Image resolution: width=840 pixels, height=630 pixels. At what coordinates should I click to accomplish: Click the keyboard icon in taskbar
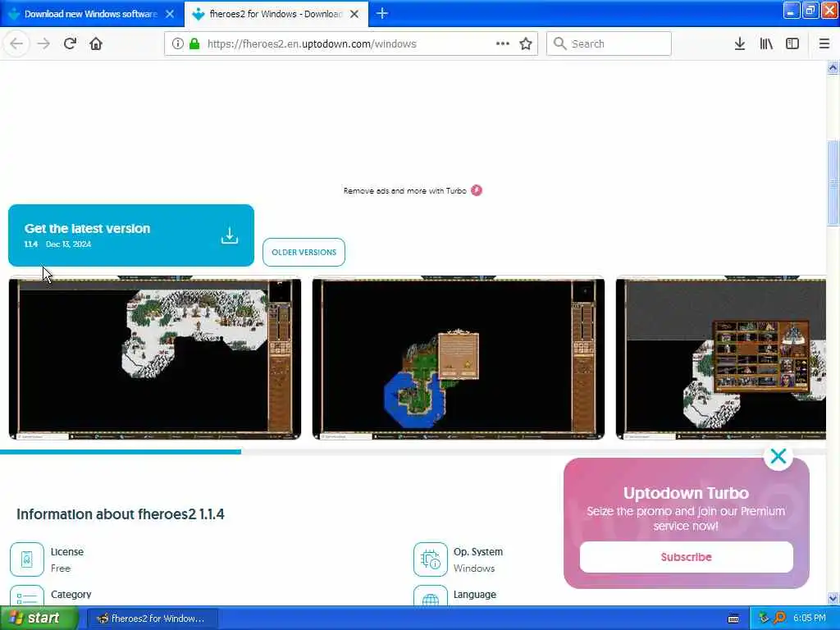coord(733,619)
